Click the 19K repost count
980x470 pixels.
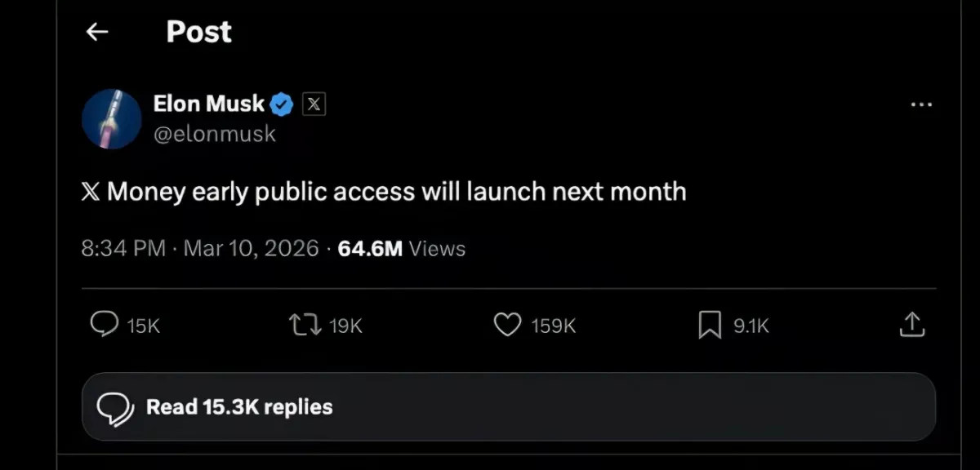(345, 324)
